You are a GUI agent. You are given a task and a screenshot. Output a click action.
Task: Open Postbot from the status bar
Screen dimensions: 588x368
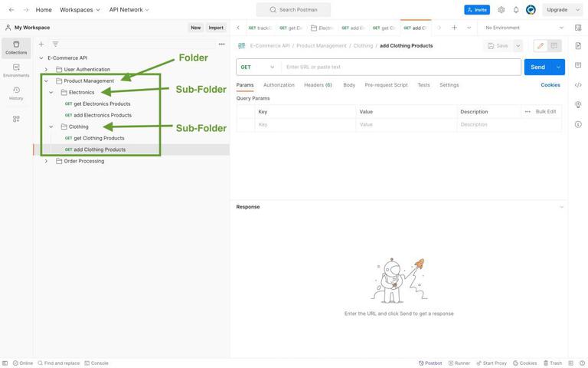(x=430, y=363)
